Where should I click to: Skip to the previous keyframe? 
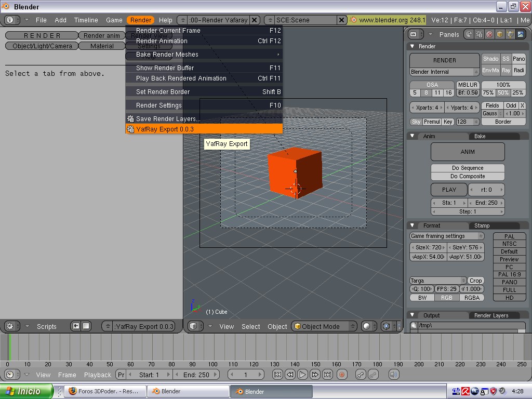(x=290, y=375)
